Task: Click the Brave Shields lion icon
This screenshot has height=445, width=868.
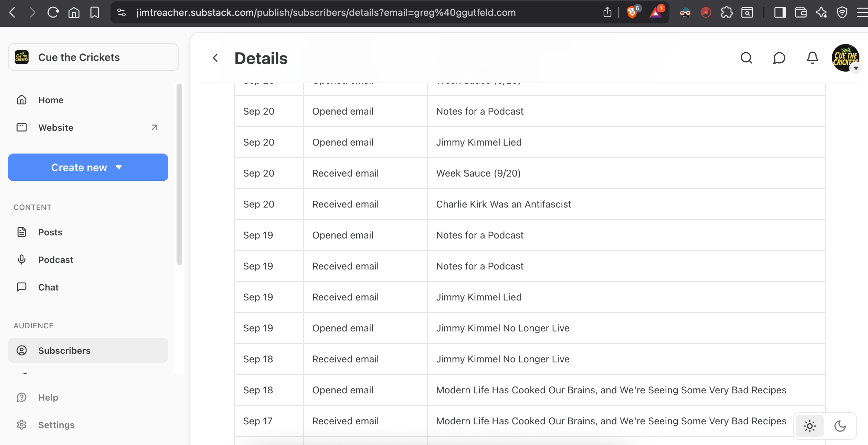Action: [x=632, y=13]
